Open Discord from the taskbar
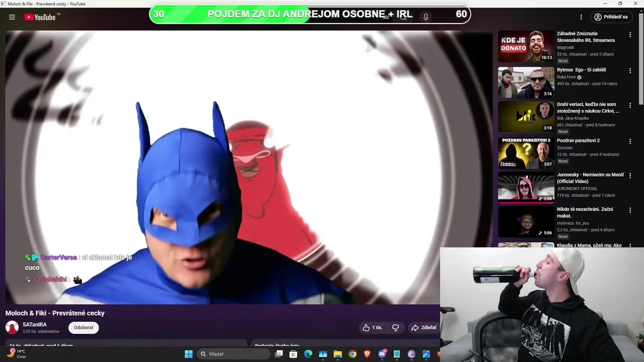 point(382,354)
